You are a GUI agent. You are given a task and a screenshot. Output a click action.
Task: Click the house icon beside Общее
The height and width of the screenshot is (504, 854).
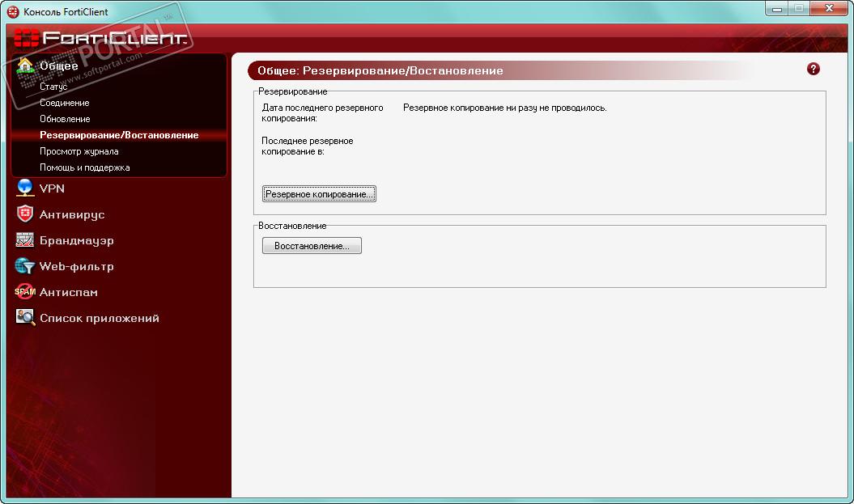(x=25, y=66)
